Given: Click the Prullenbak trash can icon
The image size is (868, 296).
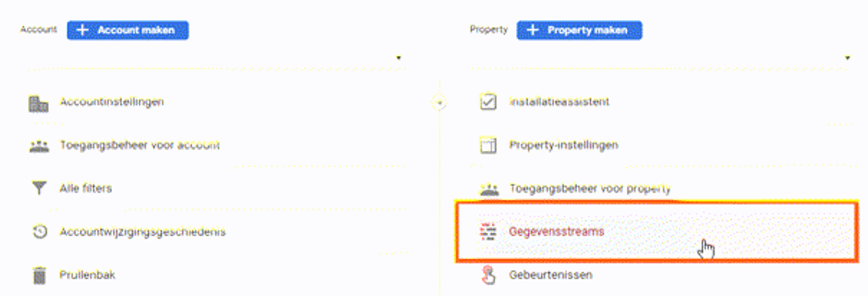Looking at the screenshot, I should pyautogui.click(x=39, y=275).
